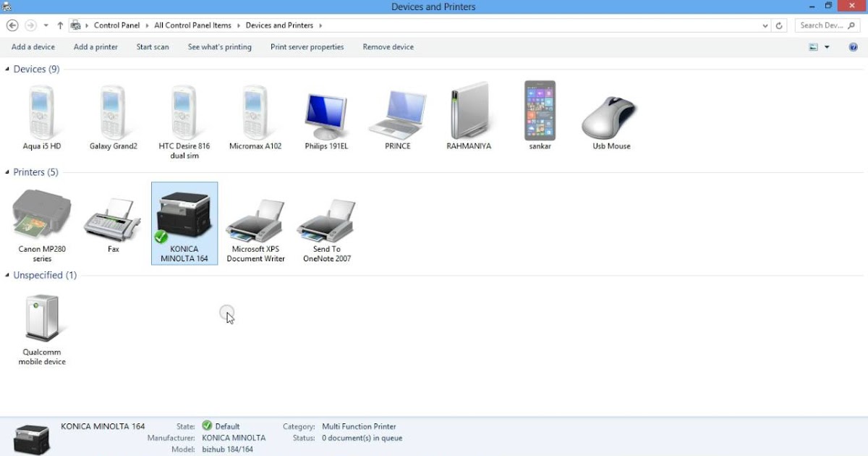Select the KONICA MINOLTA 164 printer

(184, 224)
